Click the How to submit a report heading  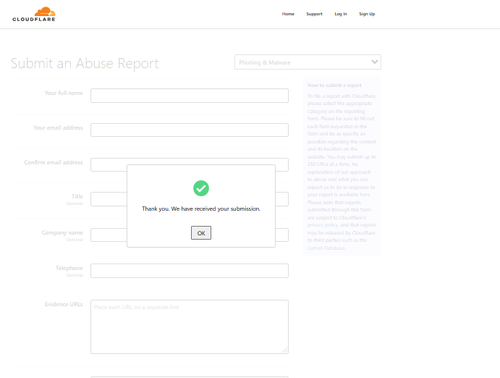pos(334,85)
